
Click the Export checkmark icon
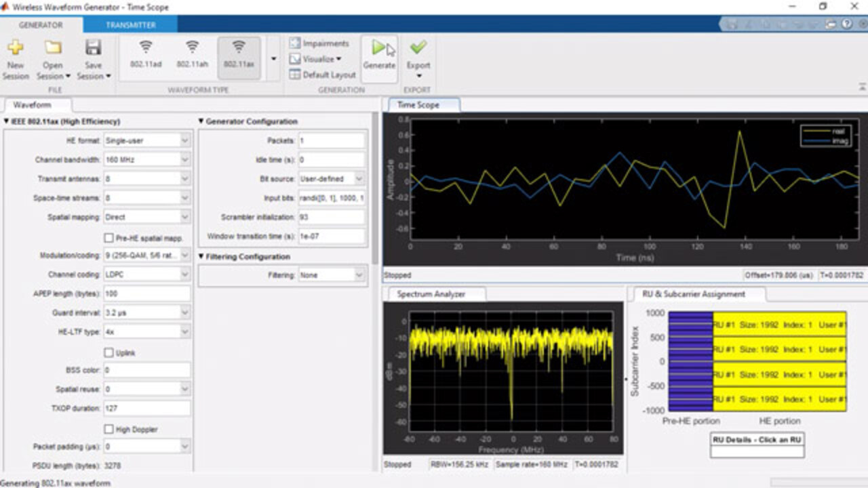418,47
